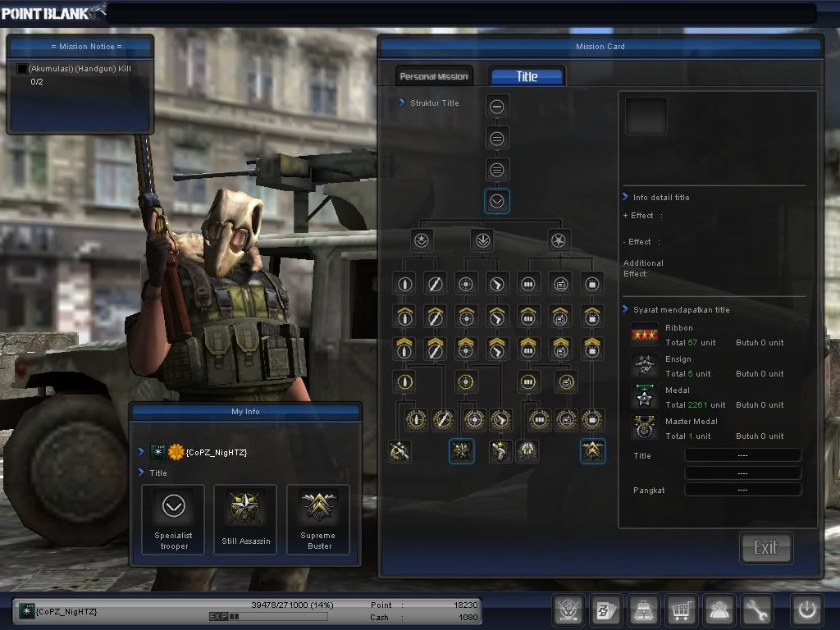Click the Ensign badge icon
The image size is (840, 630).
645,366
